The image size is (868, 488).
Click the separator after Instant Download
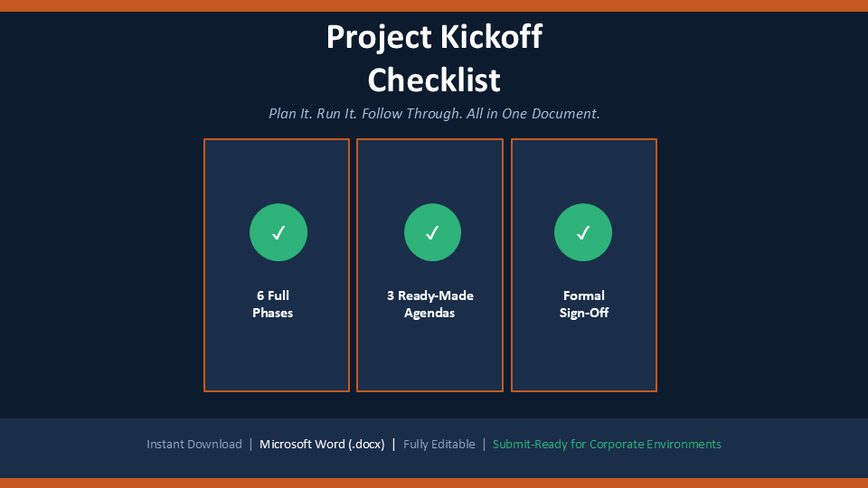250,445
